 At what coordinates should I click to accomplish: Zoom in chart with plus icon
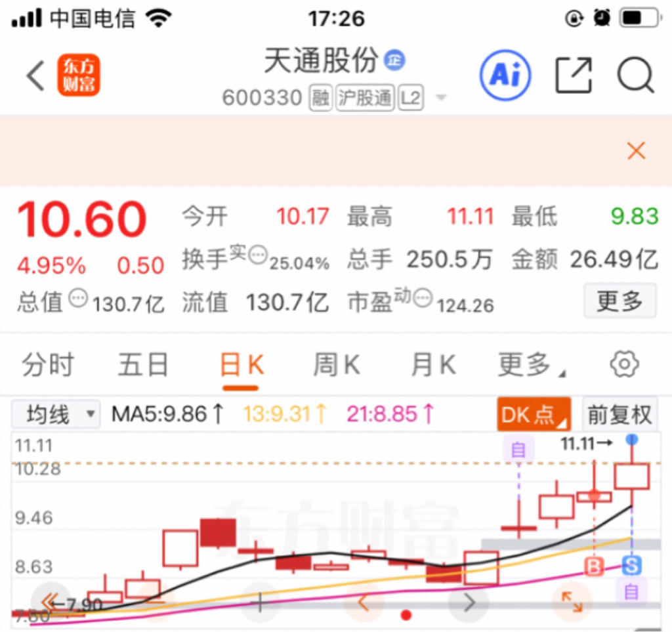[260, 603]
